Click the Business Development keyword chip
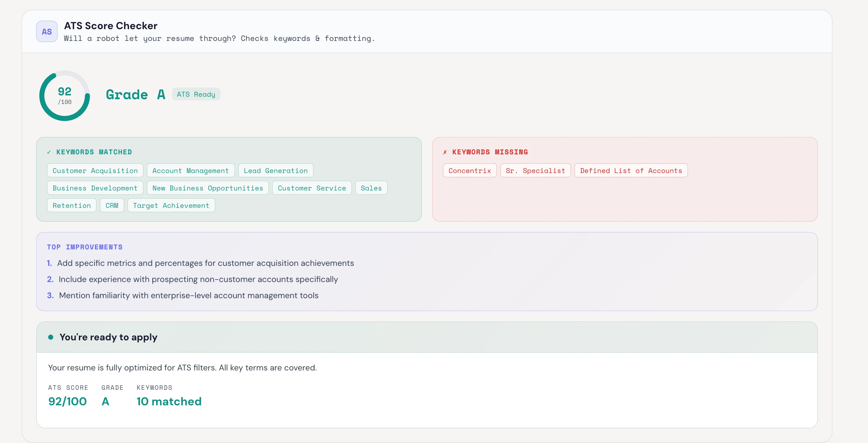This screenshot has width=868, height=443. click(x=95, y=188)
